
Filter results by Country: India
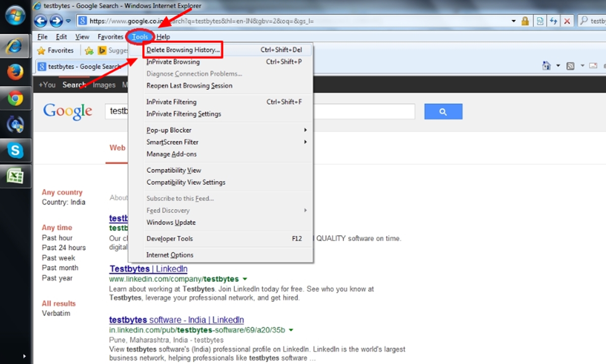[64, 202]
